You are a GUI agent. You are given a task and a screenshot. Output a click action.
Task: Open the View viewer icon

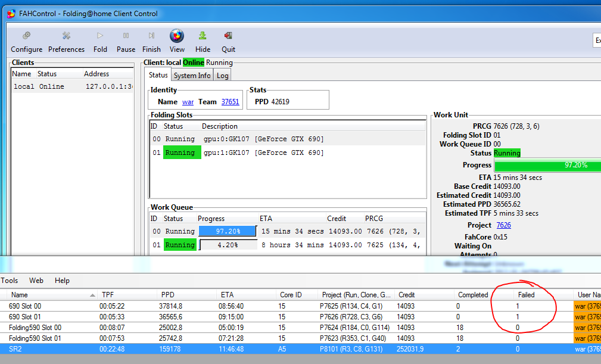(177, 36)
